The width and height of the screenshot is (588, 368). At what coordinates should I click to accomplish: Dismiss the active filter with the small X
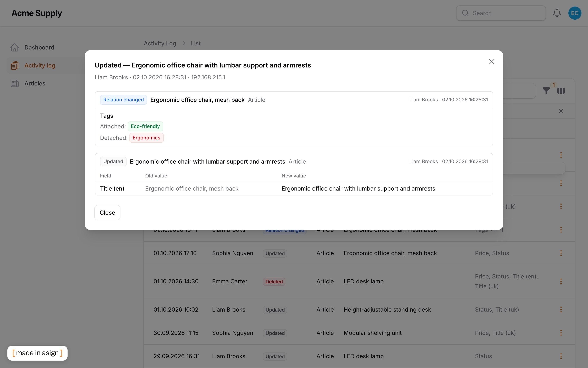tap(561, 111)
